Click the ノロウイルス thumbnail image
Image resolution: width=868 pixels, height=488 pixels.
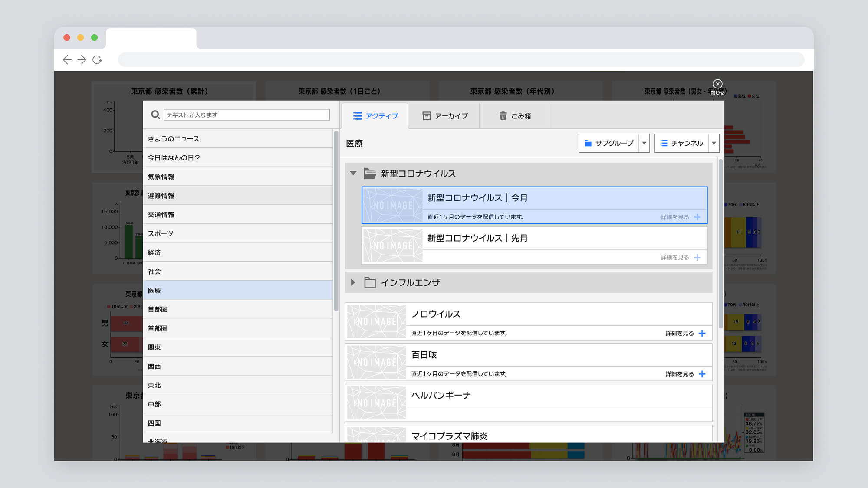click(377, 321)
